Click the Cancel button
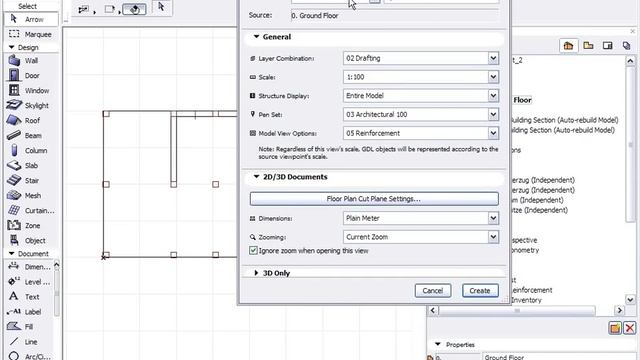The image size is (640, 360). click(433, 291)
